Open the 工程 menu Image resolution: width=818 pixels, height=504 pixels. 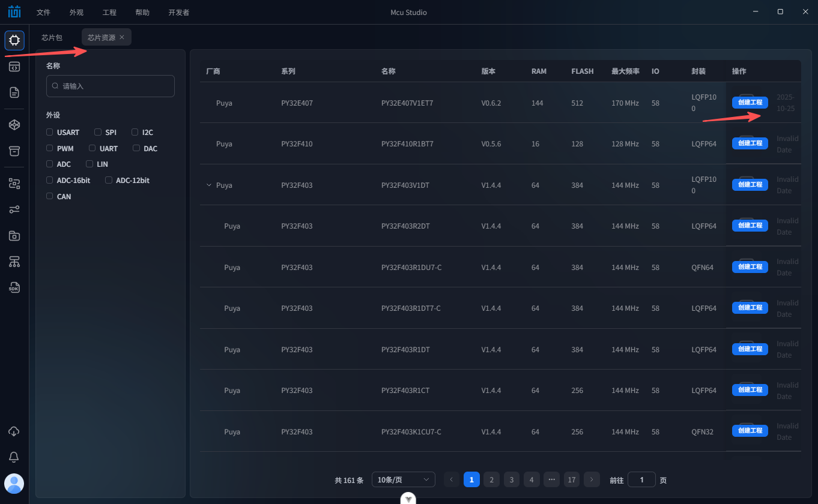click(x=109, y=12)
